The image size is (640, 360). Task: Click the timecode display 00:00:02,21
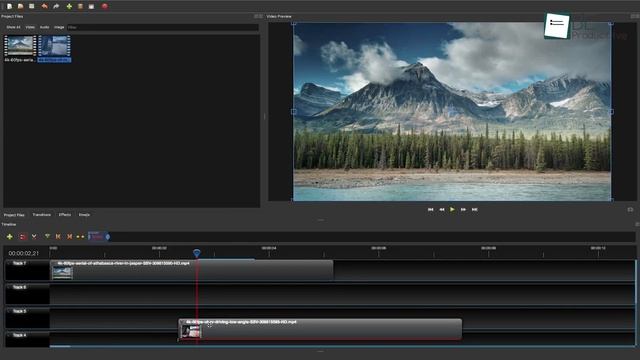(24, 253)
